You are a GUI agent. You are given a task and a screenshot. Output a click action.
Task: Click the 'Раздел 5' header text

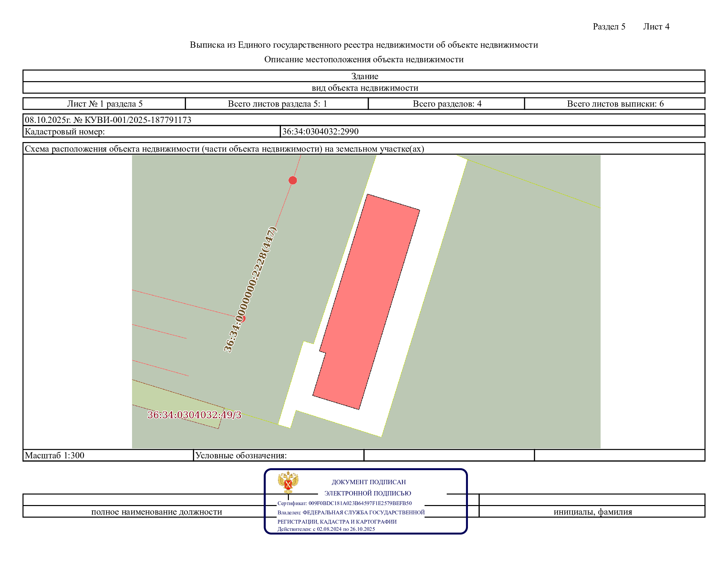click(609, 27)
